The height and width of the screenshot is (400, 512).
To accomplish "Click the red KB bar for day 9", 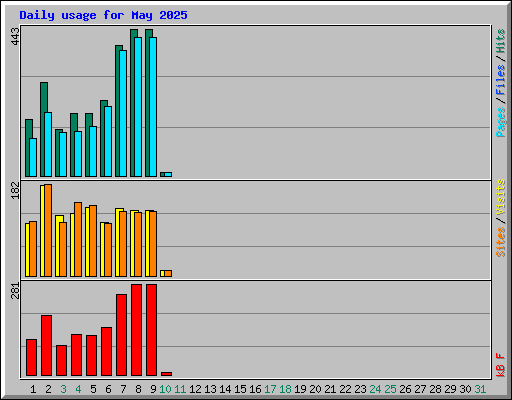I will [151, 330].
